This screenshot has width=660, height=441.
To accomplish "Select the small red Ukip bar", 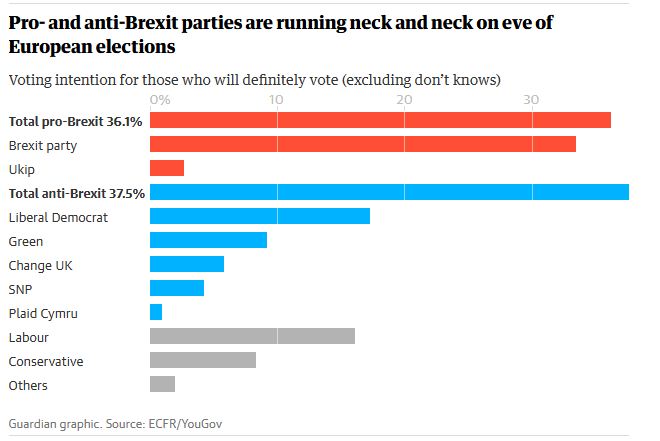I will coord(166,168).
